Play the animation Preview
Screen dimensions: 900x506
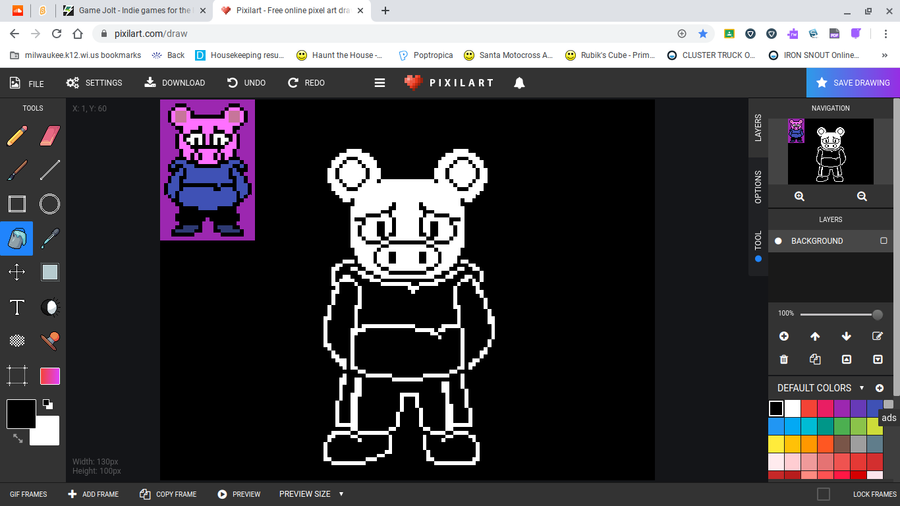239,494
